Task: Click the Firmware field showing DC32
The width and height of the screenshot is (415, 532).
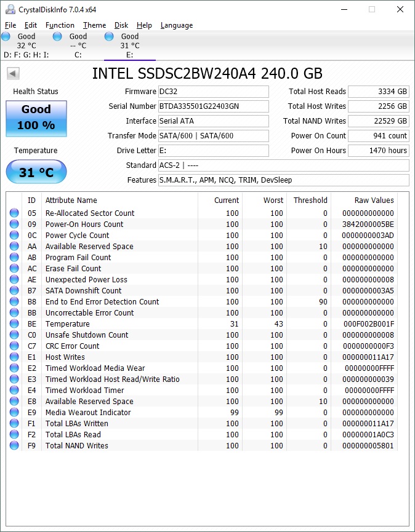Action: pos(213,92)
